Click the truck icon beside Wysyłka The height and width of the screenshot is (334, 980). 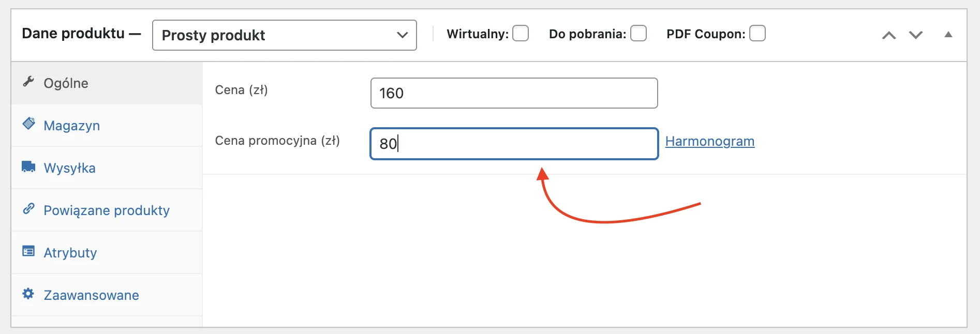28,166
